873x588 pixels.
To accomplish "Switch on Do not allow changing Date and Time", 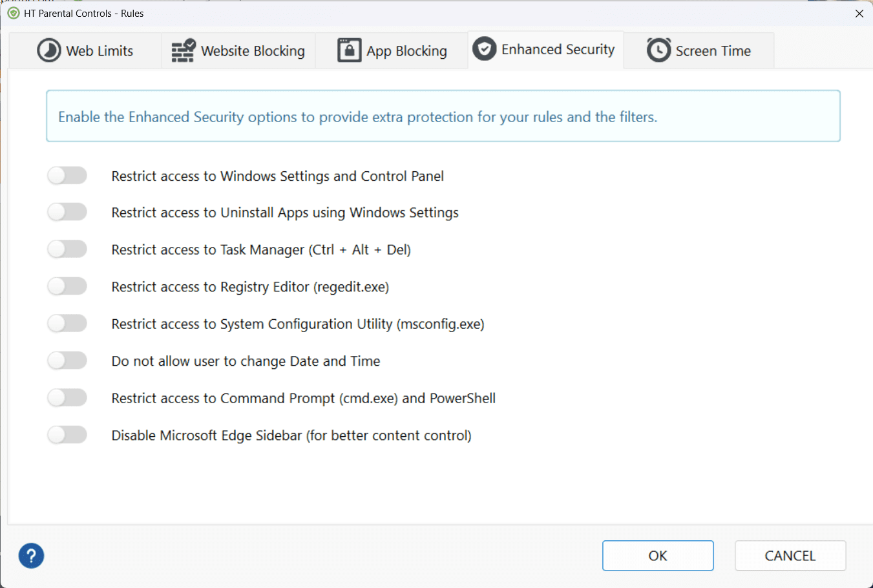I will pos(67,361).
